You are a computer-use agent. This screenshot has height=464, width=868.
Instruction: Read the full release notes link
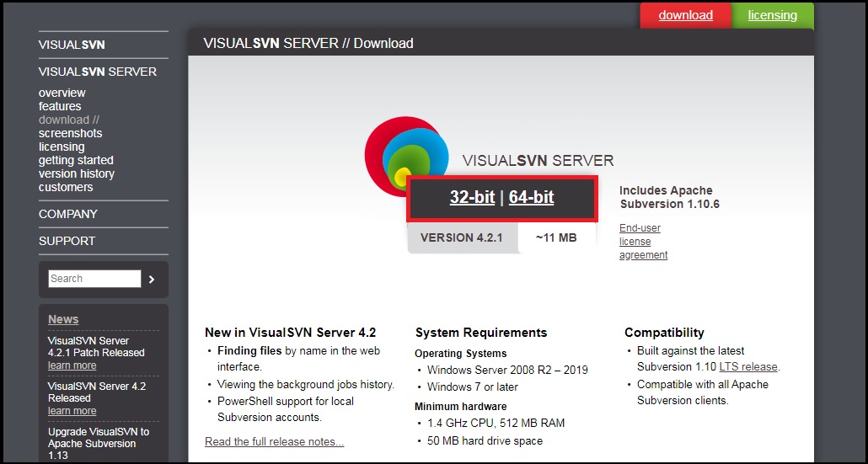274,442
